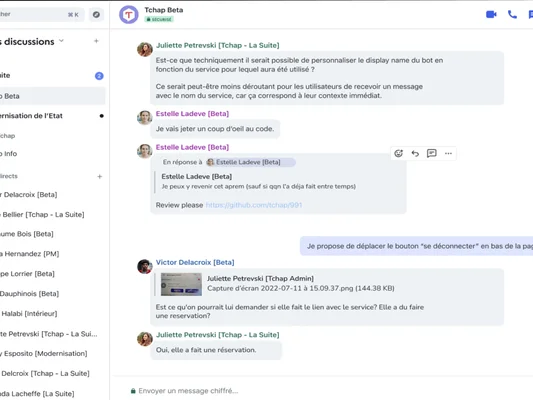Open Juliette Petrevski's avatar on first message
This screenshot has height=400, width=533.
coord(145,49)
